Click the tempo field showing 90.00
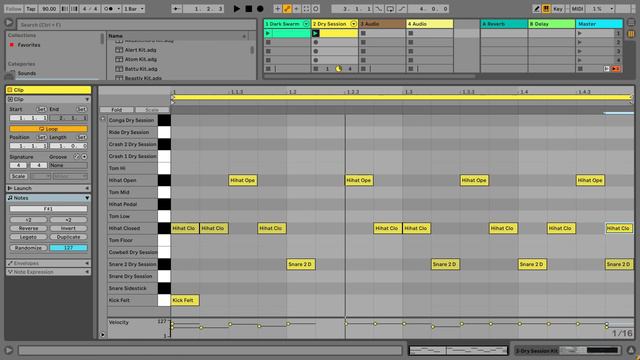This screenshot has height=360, width=640. (49, 9)
